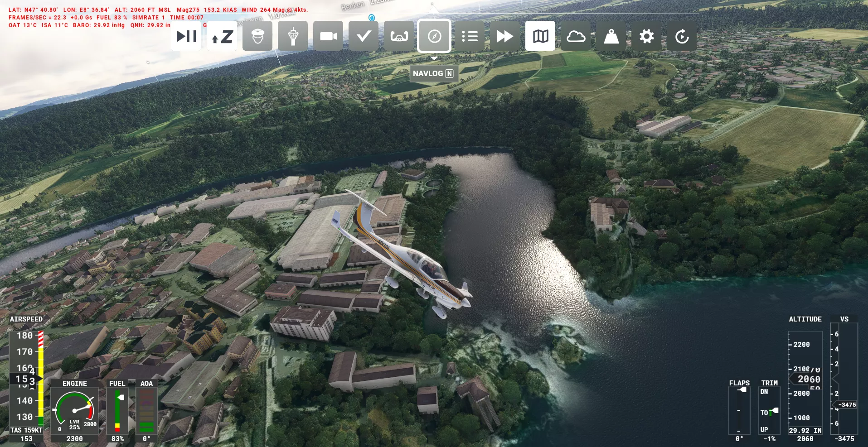Viewport: 868px width, 447px height.
Task: Click the fast-forward sim rate icon
Action: tap(505, 36)
